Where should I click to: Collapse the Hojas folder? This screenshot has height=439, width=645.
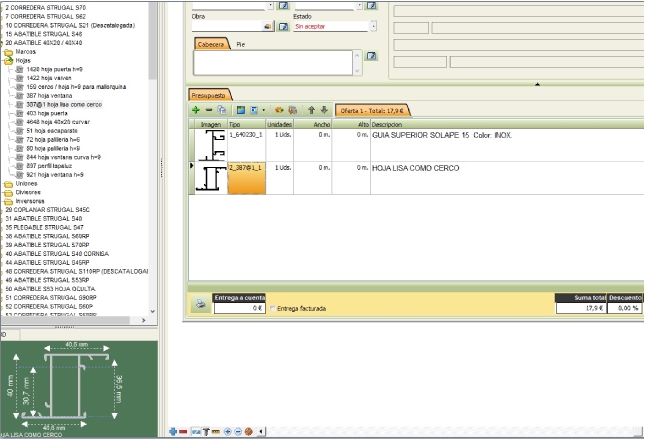pyautogui.click(x=8, y=60)
